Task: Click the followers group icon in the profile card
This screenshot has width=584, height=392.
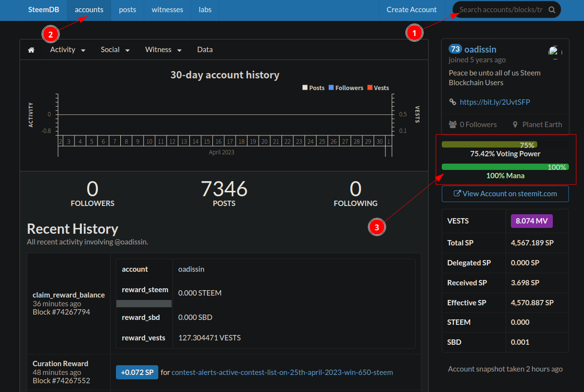Action: pyautogui.click(x=452, y=124)
